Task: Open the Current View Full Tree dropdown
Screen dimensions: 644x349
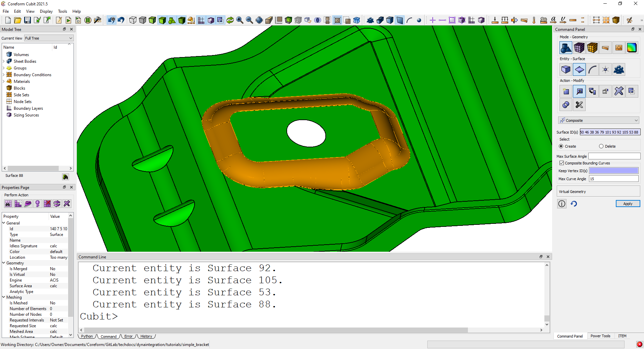Action: (49, 38)
